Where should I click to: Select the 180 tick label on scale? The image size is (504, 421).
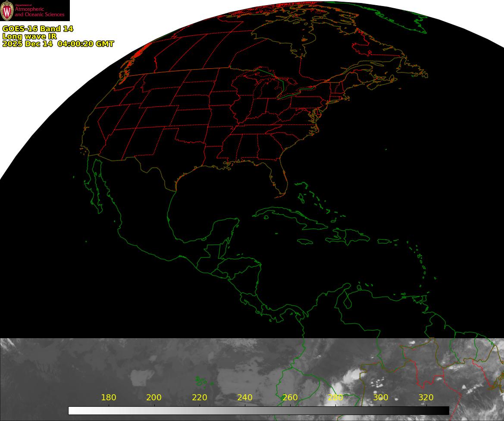point(108,398)
